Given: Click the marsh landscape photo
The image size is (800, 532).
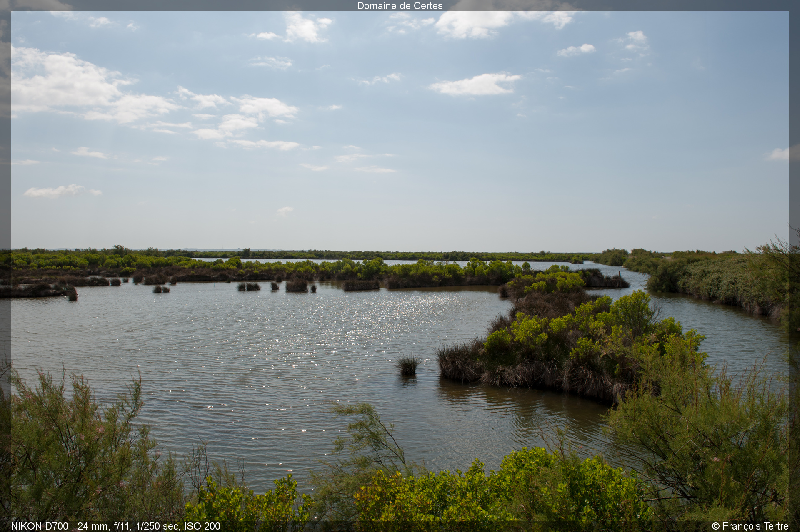Looking at the screenshot, I should [x=400, y=266].
